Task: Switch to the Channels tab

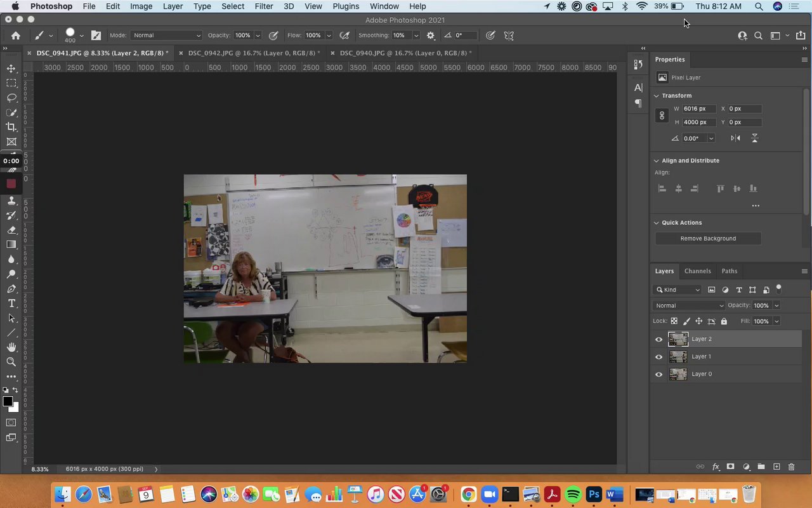Action: tap(697, 271)
